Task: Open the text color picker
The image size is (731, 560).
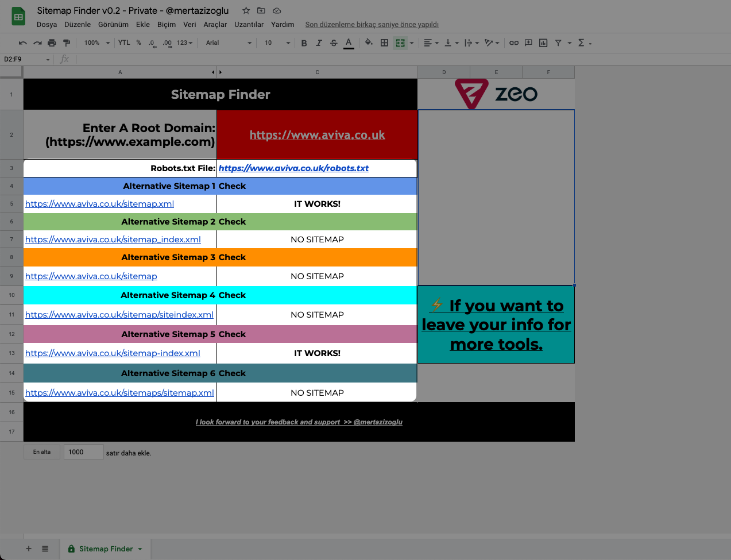Action: click(349, 43)
